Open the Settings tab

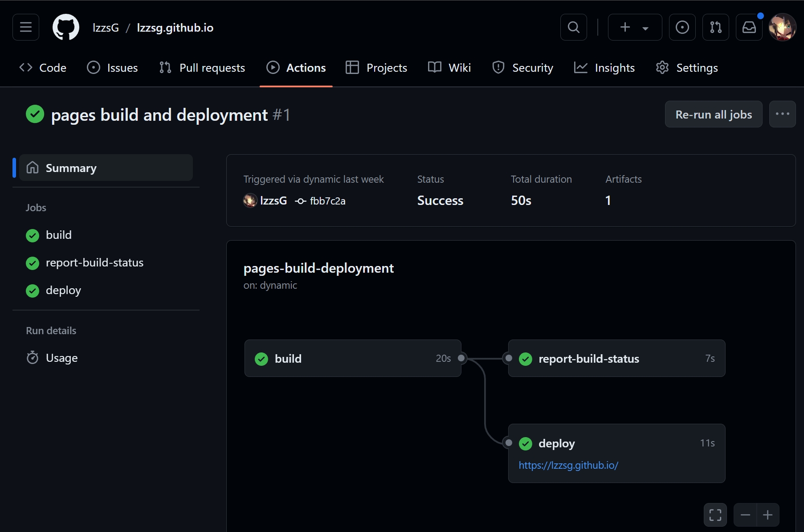tap(687, 68)
